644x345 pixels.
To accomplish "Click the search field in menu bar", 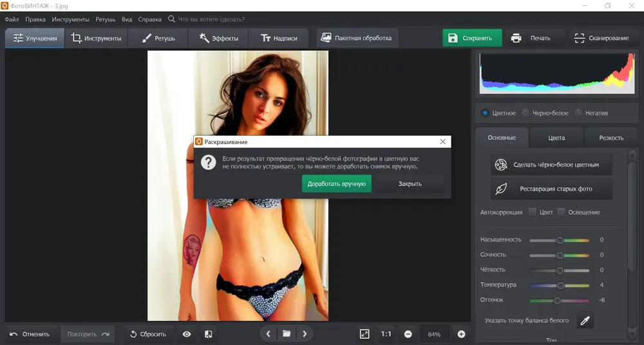I will coord(211,19).
